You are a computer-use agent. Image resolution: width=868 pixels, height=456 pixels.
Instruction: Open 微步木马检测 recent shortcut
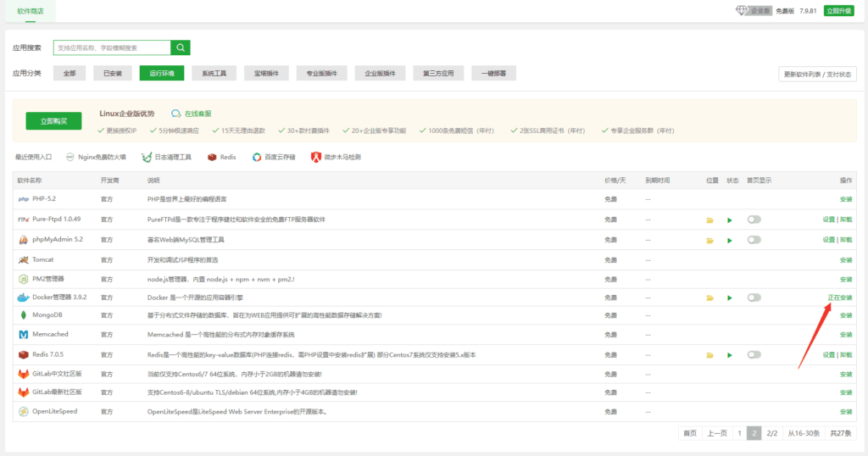coord(336,157)
